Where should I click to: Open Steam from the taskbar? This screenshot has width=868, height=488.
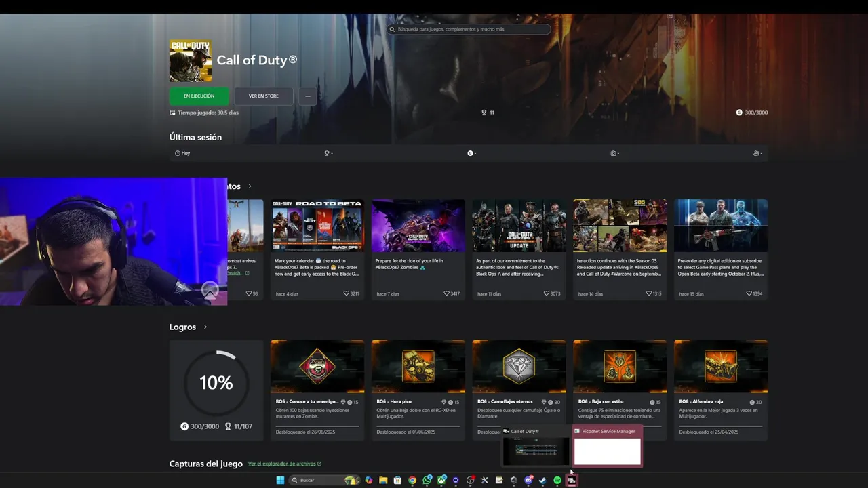(542, 480)
